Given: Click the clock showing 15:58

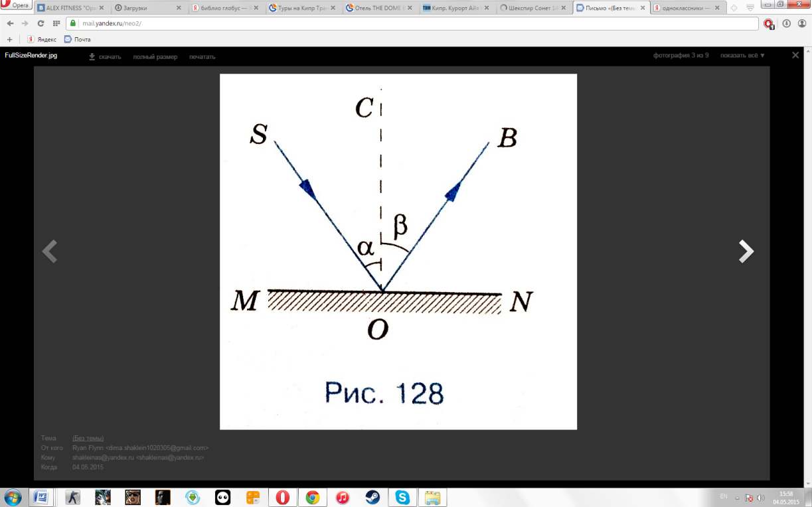Looking at the screenshot, I should pyautogui.click(x=787, y=497).
